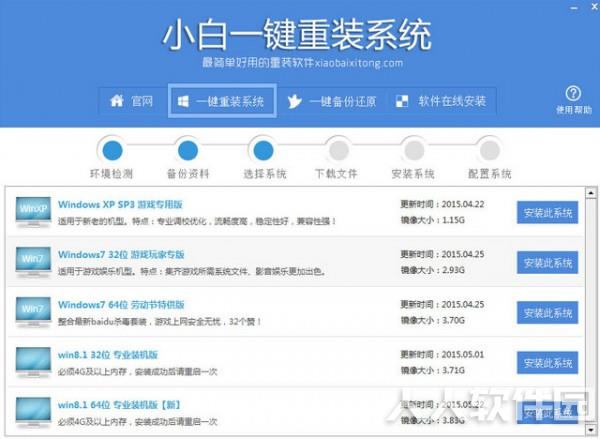
Task: Open Windows7 64位 劳动节特供版 title
Action: click(x=121, y=305)
